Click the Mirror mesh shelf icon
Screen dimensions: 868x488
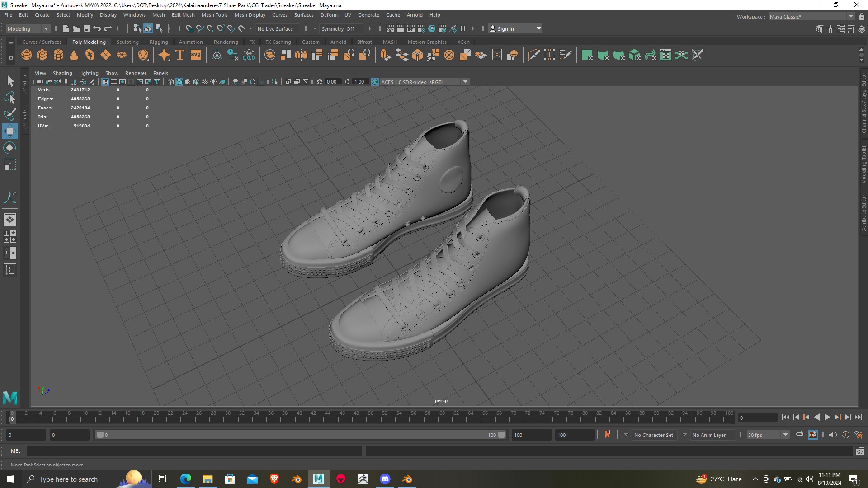coord(301,55)
